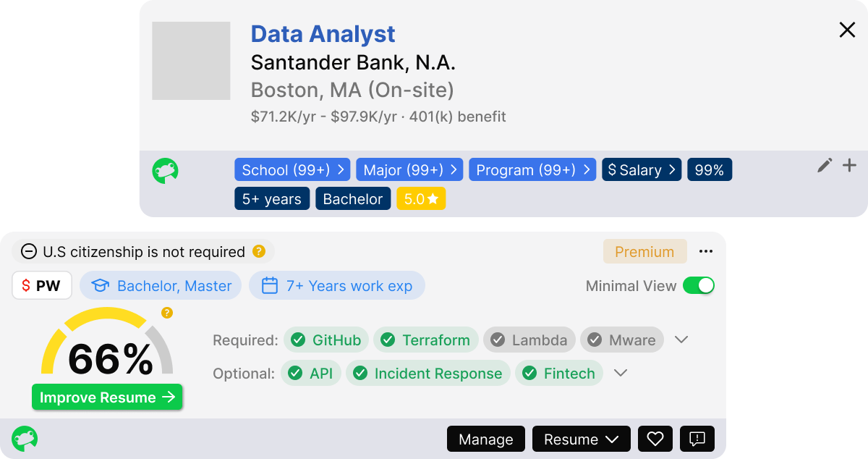Expand the hidden optional skills chevron
This screenshot has height=459, width=868.
tap(620, 373)
